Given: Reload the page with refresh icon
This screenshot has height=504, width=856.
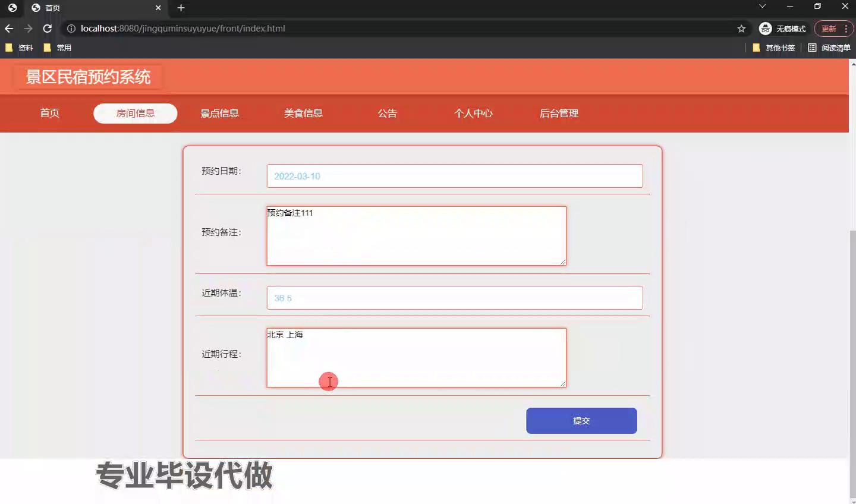Looking at the screenshot, I should [48, 29].
